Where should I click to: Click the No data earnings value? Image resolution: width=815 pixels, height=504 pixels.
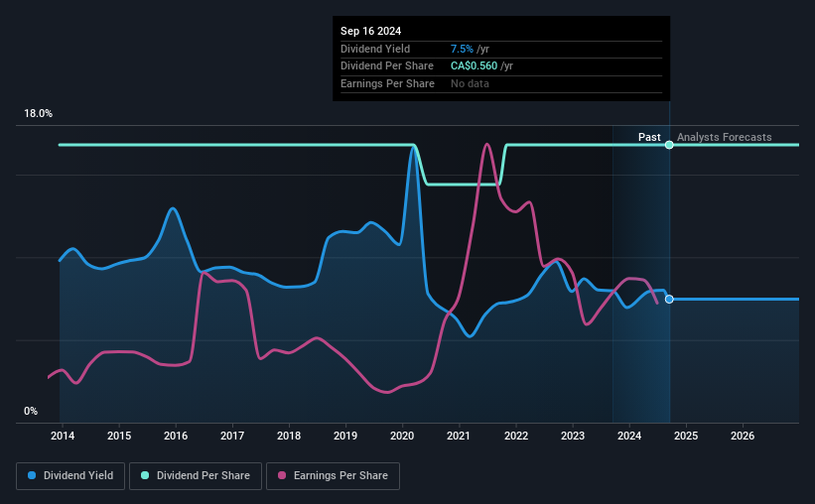point(470,83)
